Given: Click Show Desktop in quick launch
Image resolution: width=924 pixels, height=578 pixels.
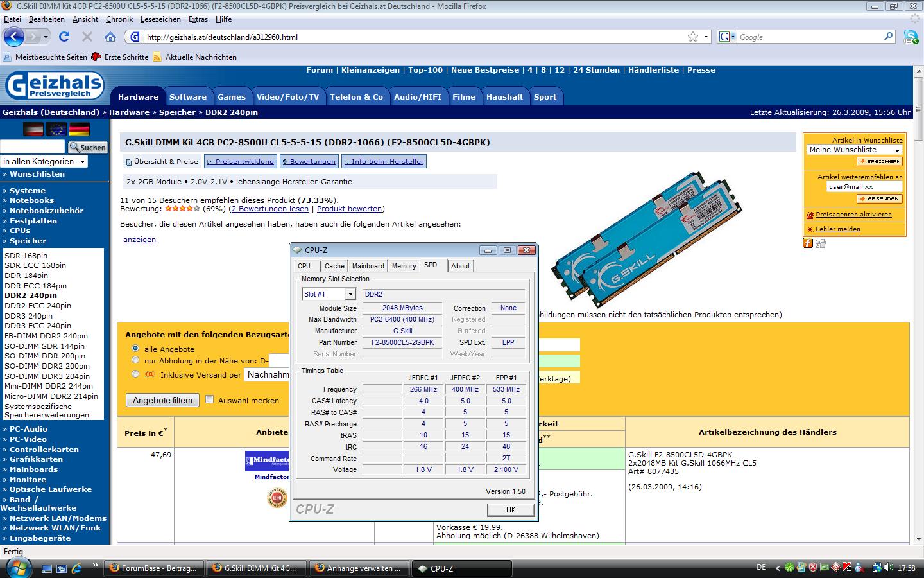Looking at the screenshot, I should click(47, 568).
